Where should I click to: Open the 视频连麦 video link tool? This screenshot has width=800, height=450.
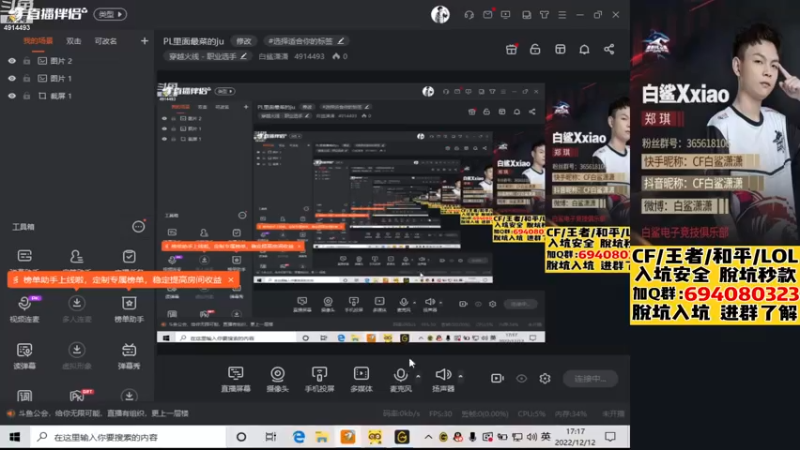pyautogui.click(x=24, y=308)
